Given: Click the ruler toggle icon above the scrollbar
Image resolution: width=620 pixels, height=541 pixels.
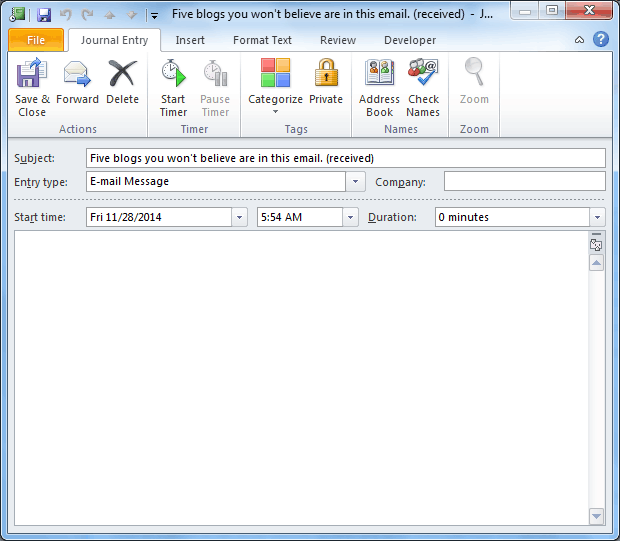Looking at the screenshot, I should 596,245.
